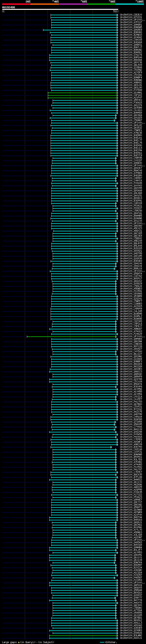Select hit label UniRef100_Q10NA9
The image size is (146, 644).
tap(131, 509)
